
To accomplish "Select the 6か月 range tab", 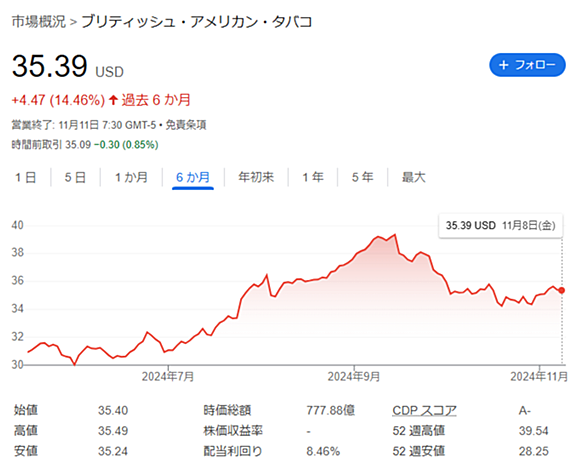I will click(193, 177).
